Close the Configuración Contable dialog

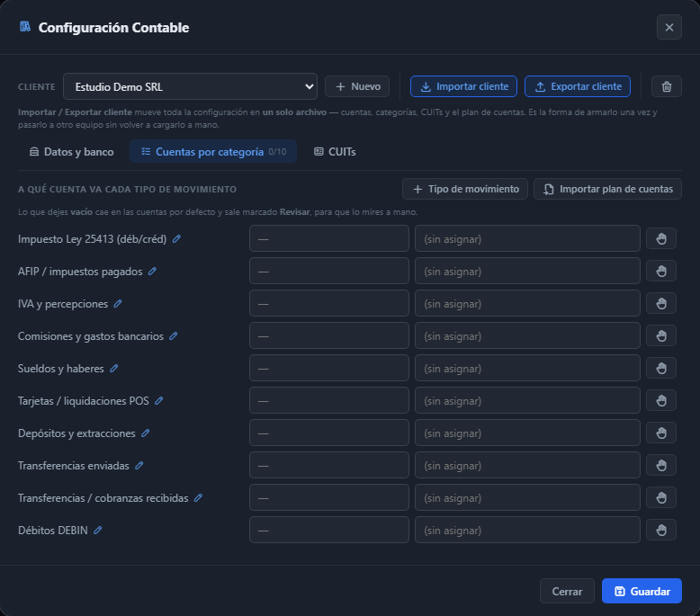point(669,27)
